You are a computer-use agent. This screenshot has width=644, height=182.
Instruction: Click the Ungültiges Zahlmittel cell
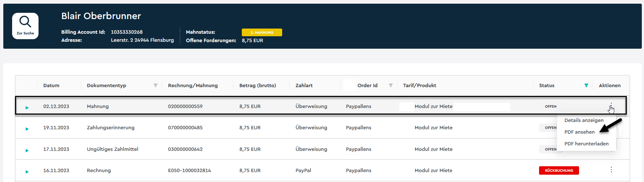[113, 149]
